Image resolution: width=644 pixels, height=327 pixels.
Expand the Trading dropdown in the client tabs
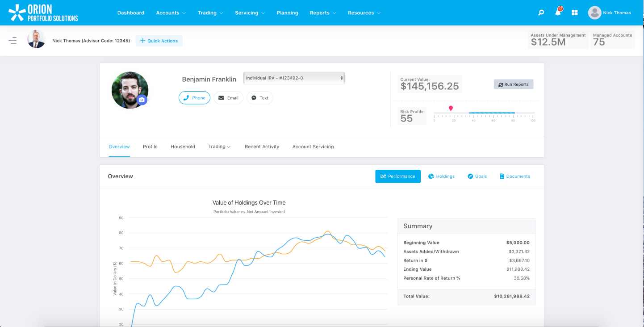click(x=219, y=146)
